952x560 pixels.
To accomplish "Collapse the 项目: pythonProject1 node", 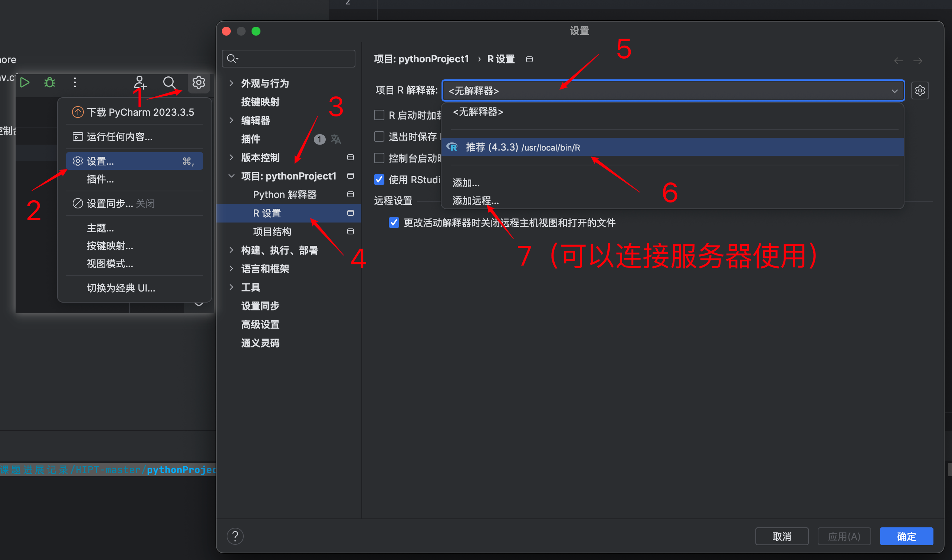I will pos(232,175).
